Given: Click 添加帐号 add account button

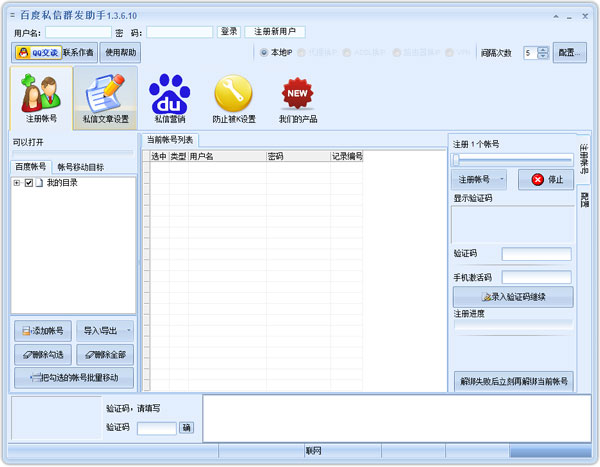Looking at the screenshot, I should (x=43, y=331).
